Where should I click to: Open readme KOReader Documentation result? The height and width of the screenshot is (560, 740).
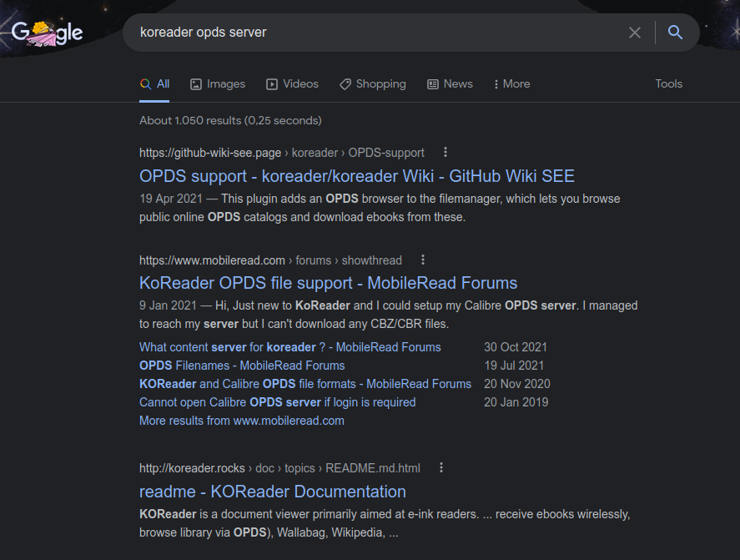(272, 492)
